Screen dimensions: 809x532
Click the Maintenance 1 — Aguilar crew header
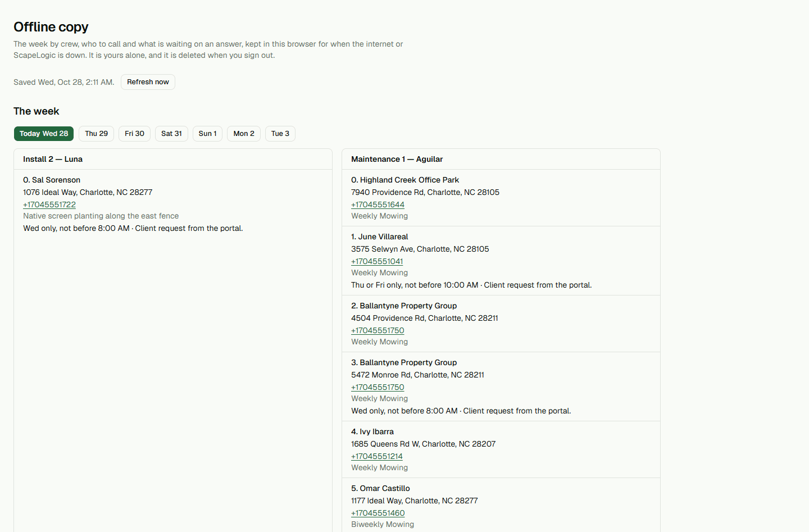click(x=501, y=159)
